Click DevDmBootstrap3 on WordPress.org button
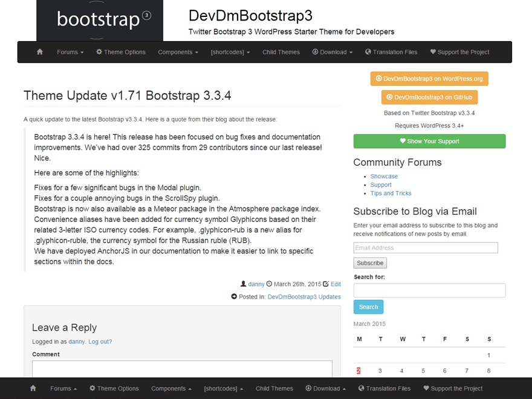The height and width of the screenshot is (399, 532). pyautogui.click(x=429, y=79)
